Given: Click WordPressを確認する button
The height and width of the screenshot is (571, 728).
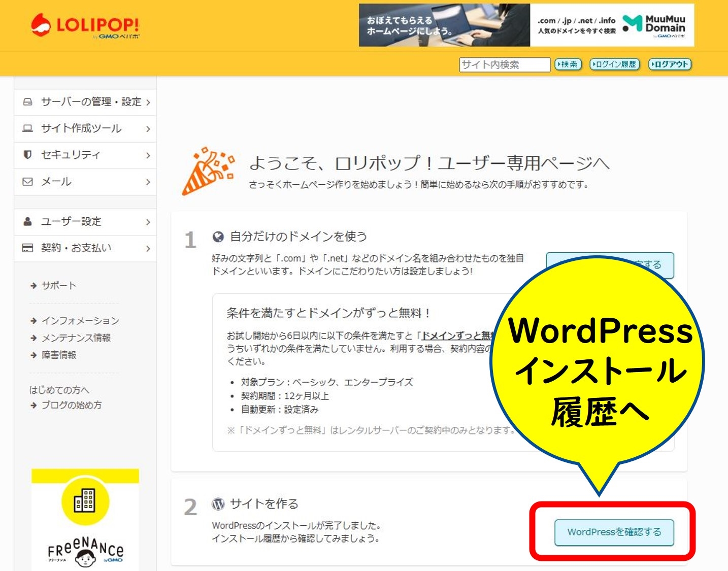Looking at the screenshot, I should (x=614, y=532).
